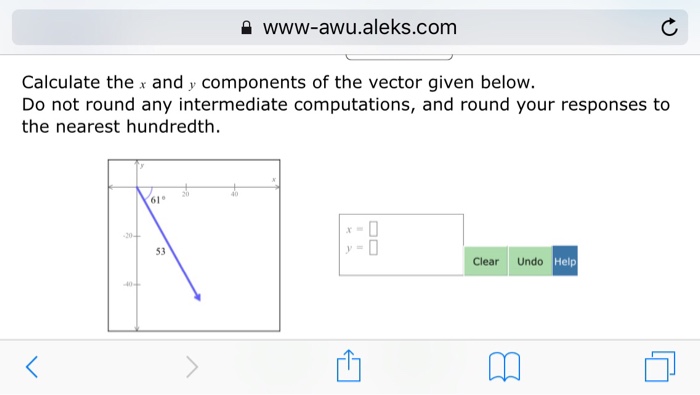Image resolution: width=700 pixels, height=395 pixels.
Task: Undo the last entry
Action: point(530,261)
